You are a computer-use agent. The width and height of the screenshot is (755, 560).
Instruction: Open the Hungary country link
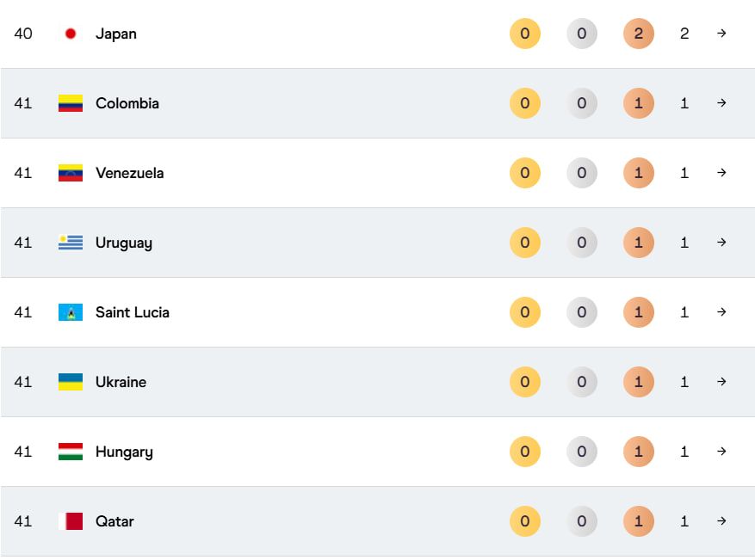[124, 452]
